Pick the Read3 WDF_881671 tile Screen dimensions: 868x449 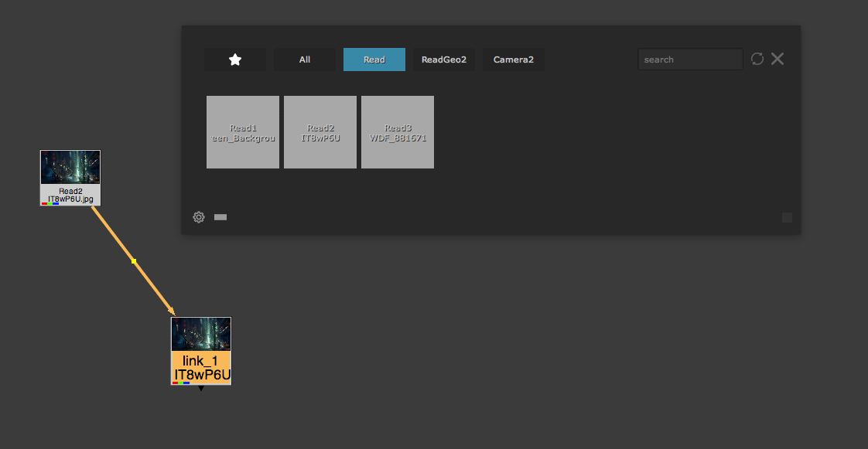(x=398, y=132)
